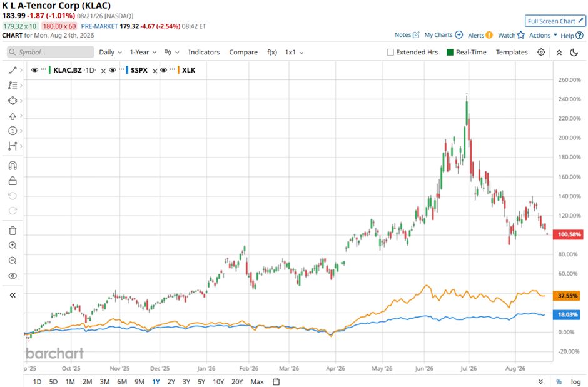
Task: Open the Daily frequency dropdown
Action: [x=110, y=52]
